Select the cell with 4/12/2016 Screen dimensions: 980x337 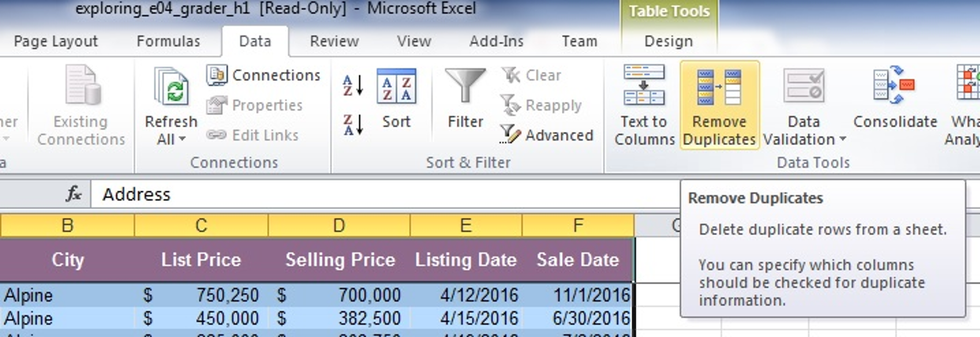[466, 295]
